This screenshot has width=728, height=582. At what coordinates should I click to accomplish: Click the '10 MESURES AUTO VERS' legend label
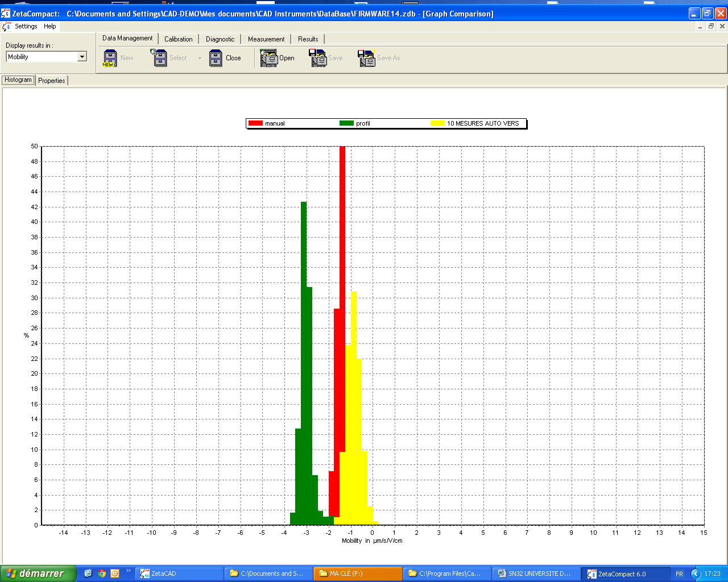click(x=483, y=123)
